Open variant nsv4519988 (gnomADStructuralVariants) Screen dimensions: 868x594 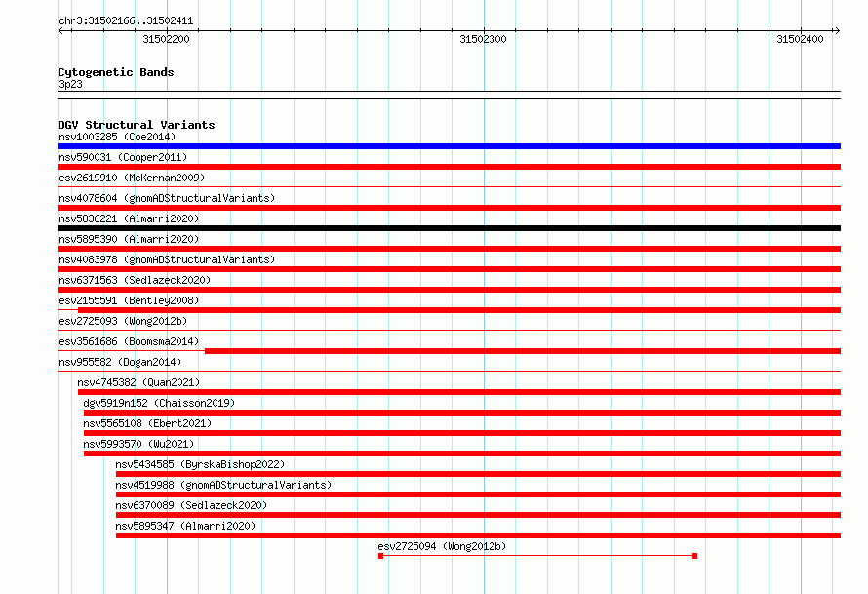(x=223, y=485)
